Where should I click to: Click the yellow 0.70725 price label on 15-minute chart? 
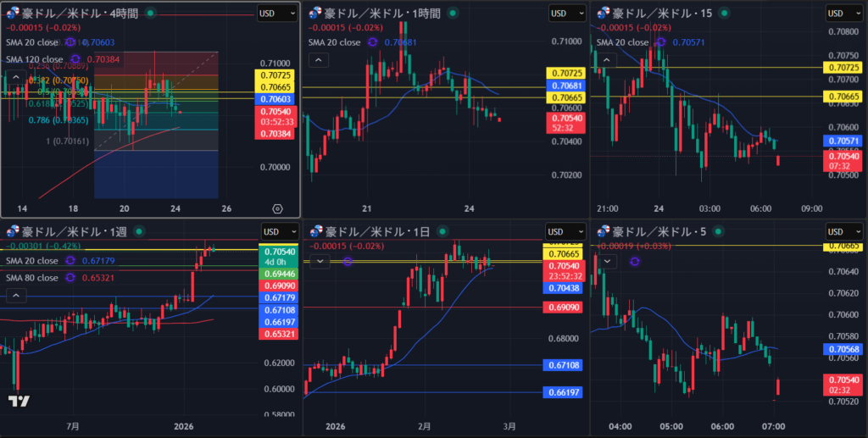pyautogui.click(x=849, y=67)
